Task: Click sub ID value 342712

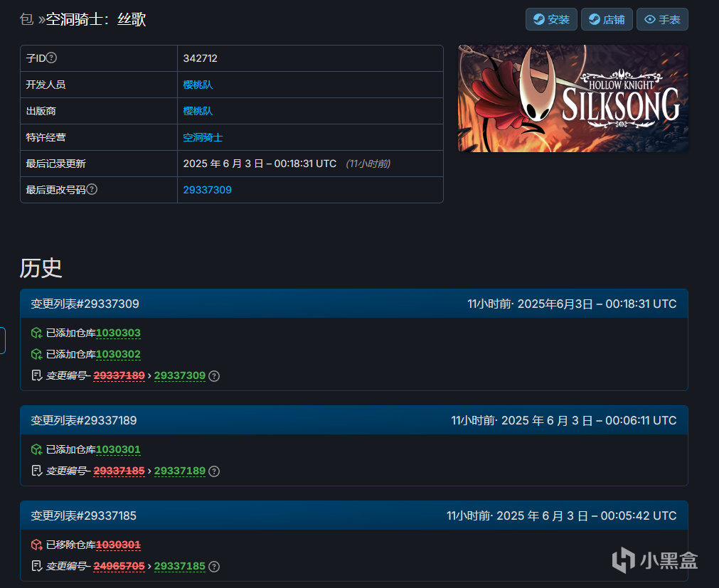Action: (x=201, y=58)
